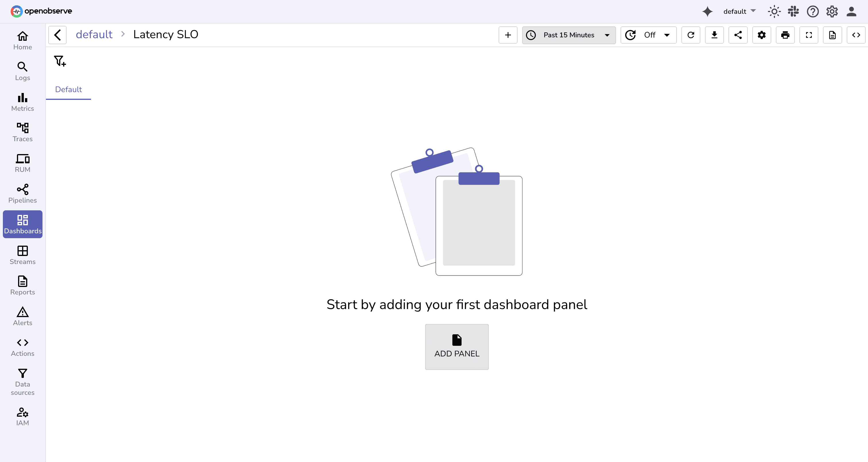Switch to the Default dashboard tab
Viewport: 868px width, 462px height.
(68, 89)
